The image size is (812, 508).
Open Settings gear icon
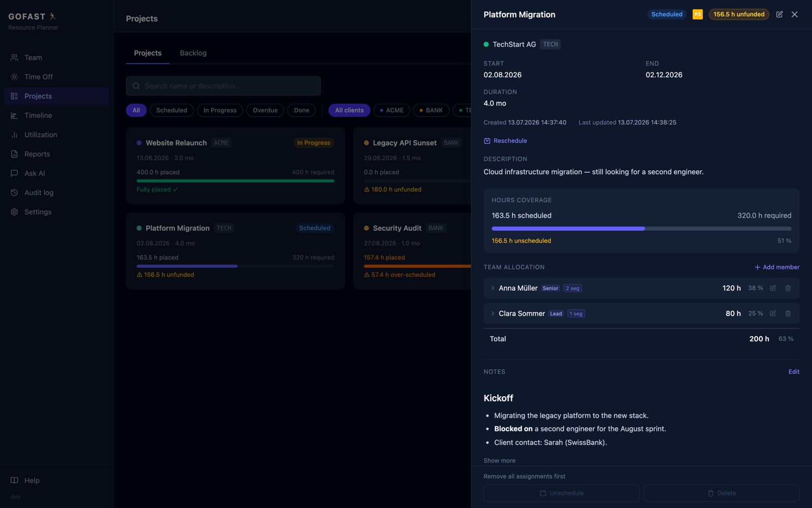click(x=14, y=212)
